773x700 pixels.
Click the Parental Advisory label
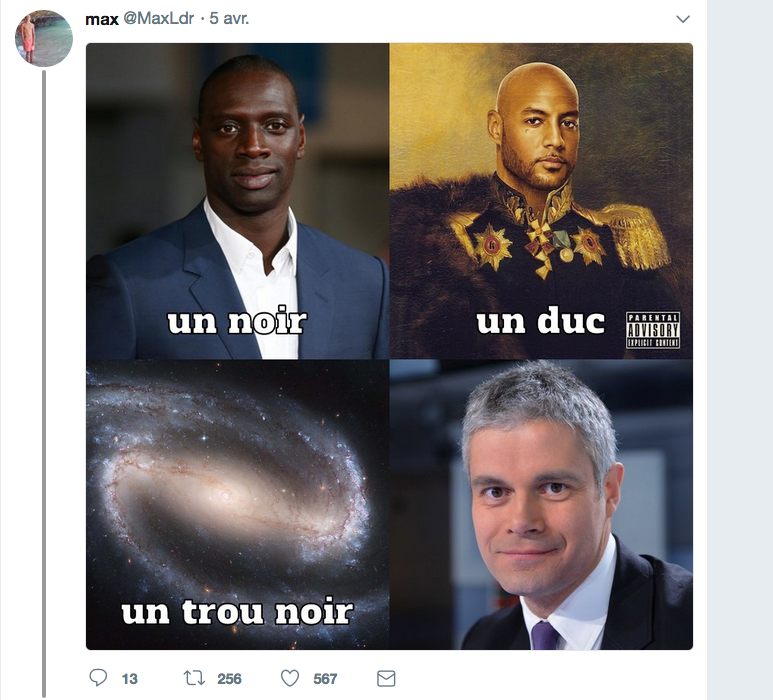click(653, 330)
